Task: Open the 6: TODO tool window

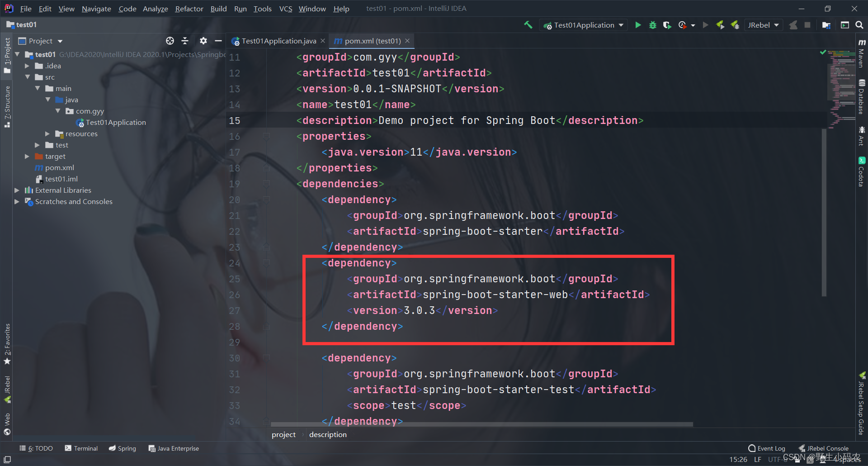Action: 36,448
